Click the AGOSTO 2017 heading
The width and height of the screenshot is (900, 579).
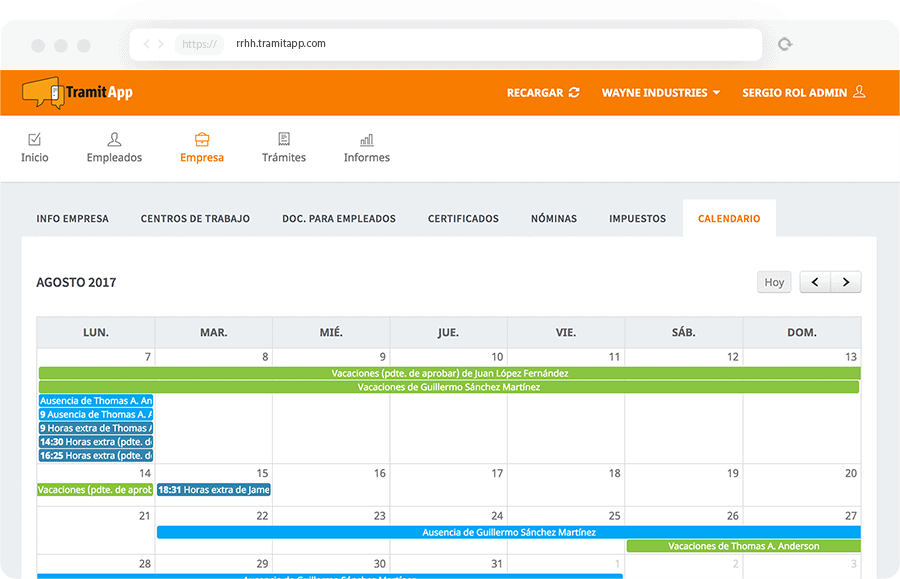click(x=76, y=282)
